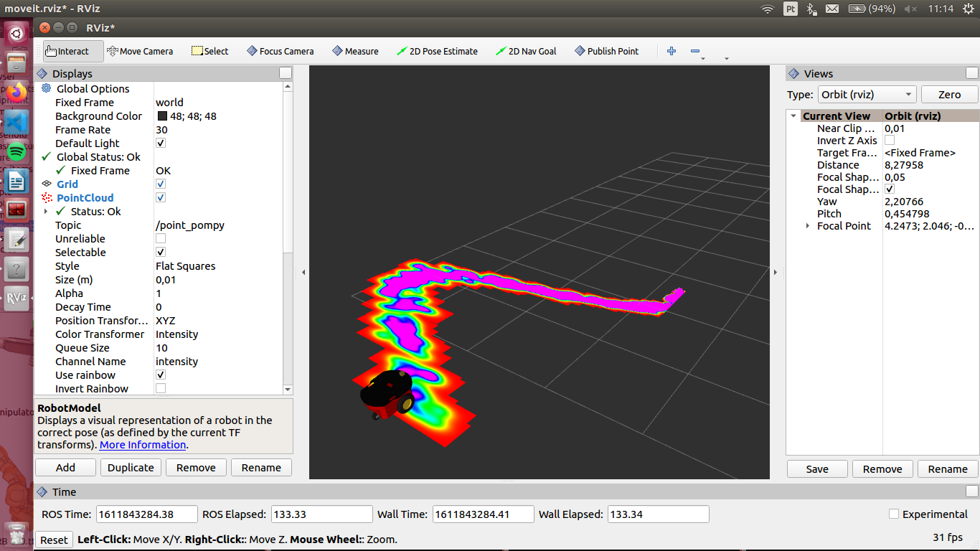Expand the PointCloud Status: Ok row
Image resolution: width=980 pixels, height=551 pixels.
coord(46,212)
